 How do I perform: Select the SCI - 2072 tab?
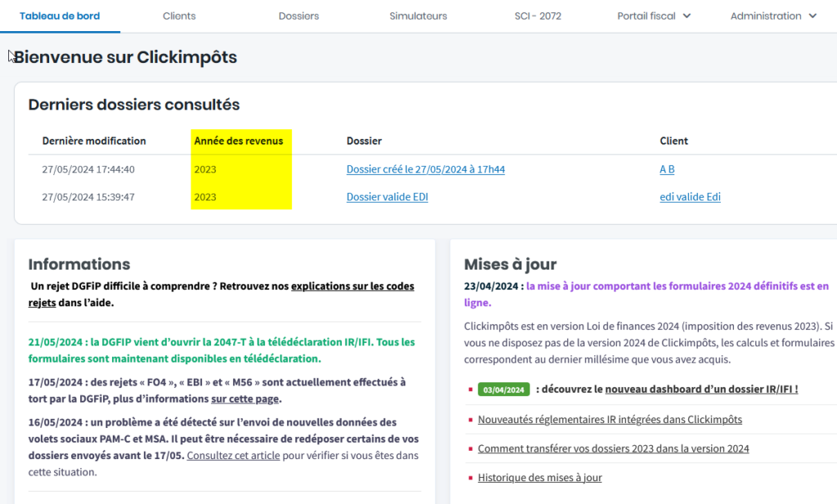coord(537,16)
